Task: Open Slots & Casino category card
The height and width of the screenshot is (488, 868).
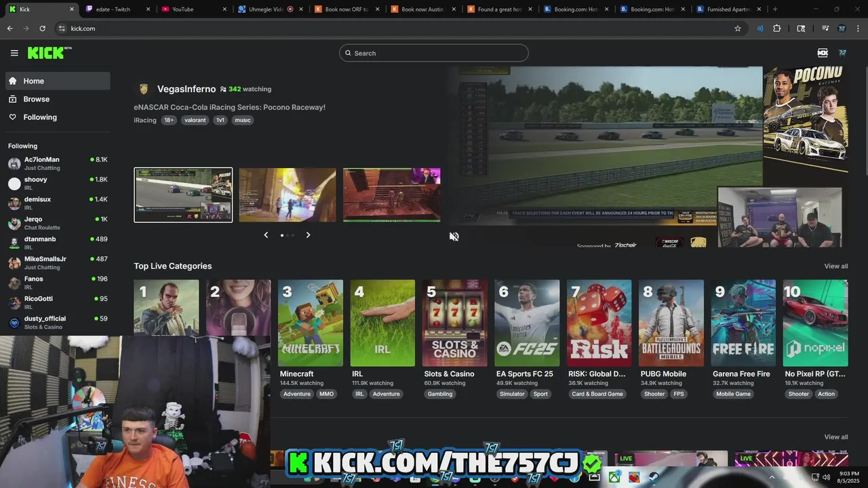Action: [455, 323]
